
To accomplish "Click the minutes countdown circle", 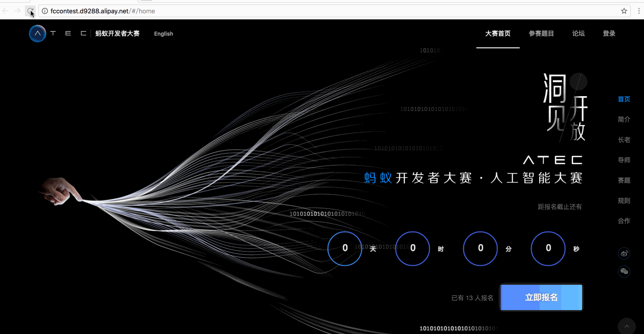I will click(x=480, y=248).
